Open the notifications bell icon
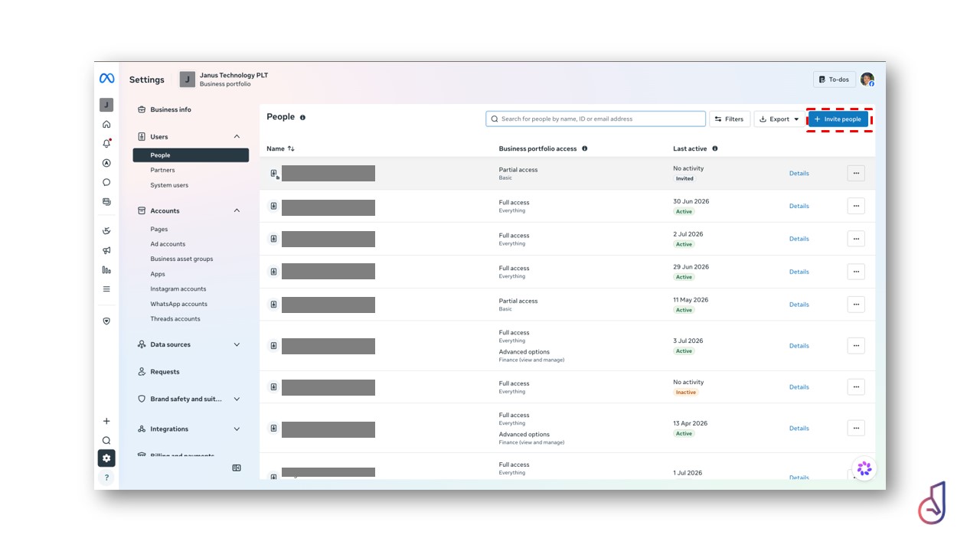This screenshot has height=551, width=980. point(106,143)
